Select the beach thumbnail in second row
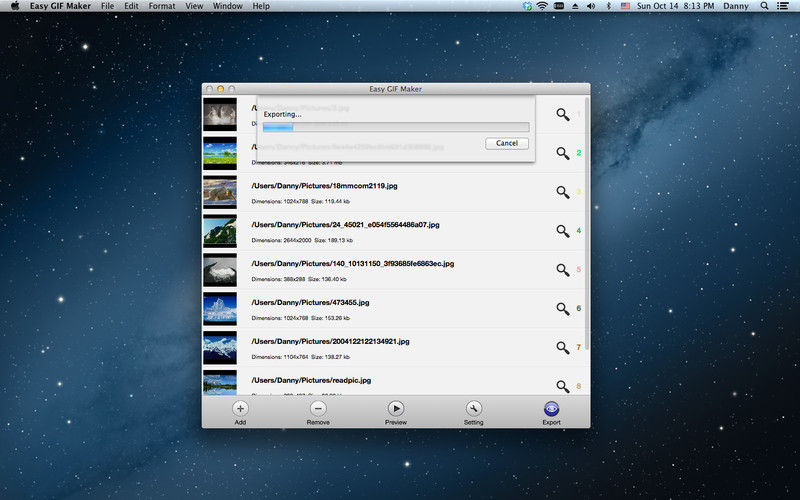Screen dimensions: 800x500 point(220,153)
